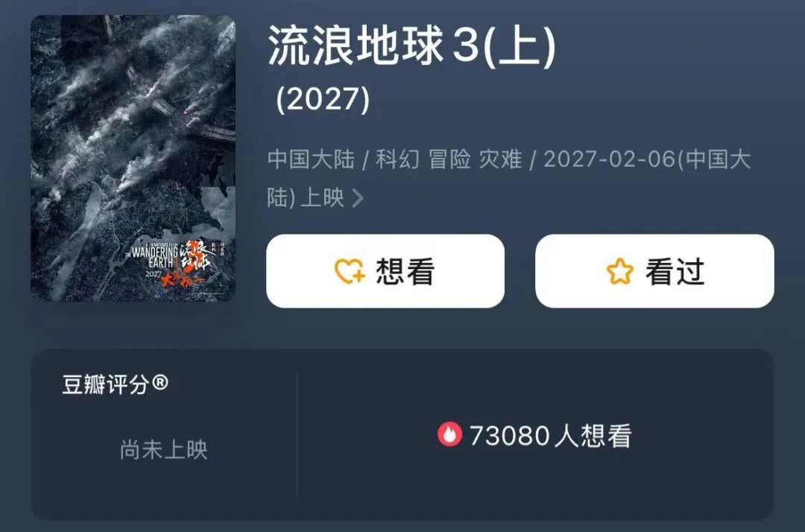Tap the star icon on 看过

click(619, 271)
